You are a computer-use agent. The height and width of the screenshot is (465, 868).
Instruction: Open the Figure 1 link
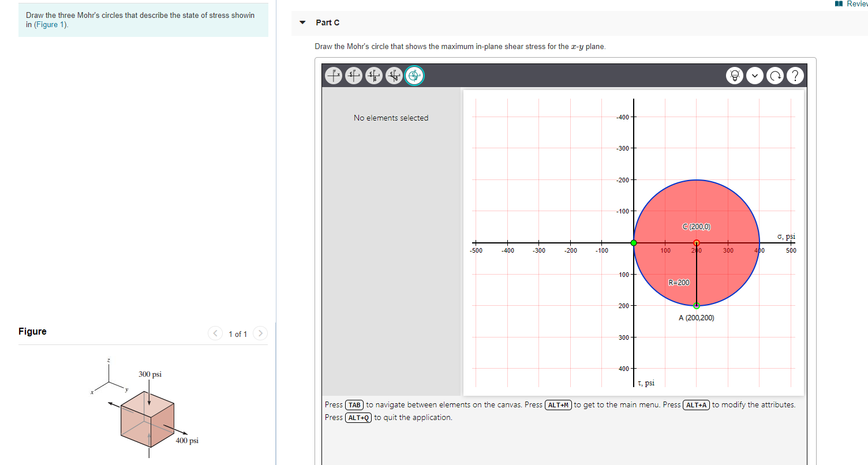(x=51, y=25)
